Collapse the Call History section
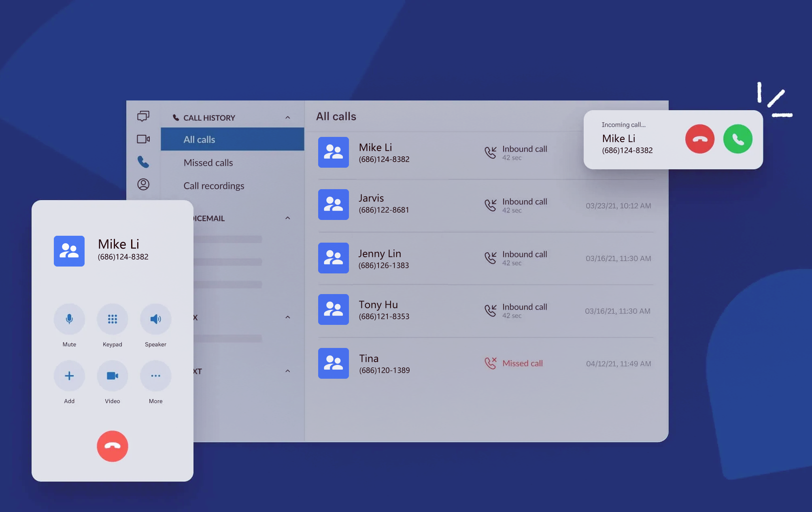Image resolution: width=812 pixels, height=512 pixels. [287, 118]
